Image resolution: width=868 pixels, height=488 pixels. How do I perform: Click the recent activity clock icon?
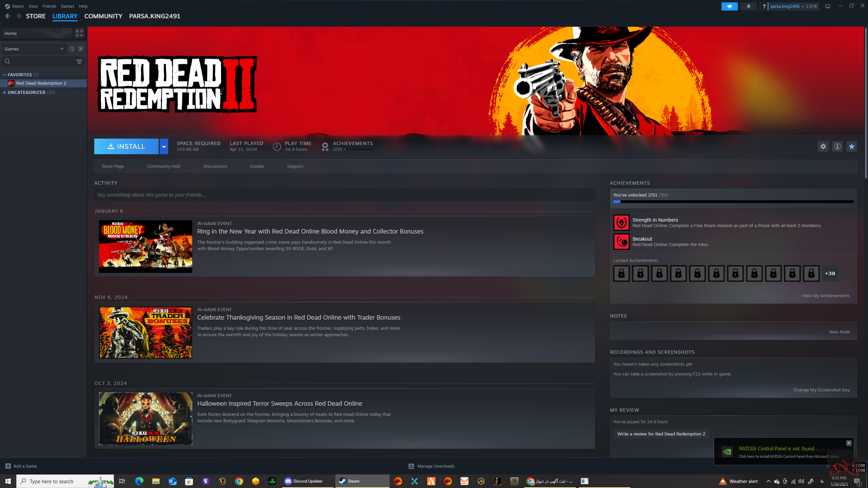(x=72, y=49)
